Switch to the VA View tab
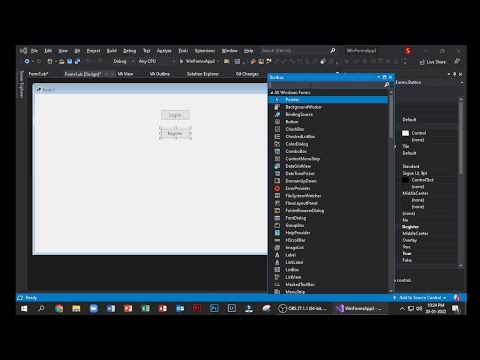This screenshot has height=360, width=480. pos(125,74)
